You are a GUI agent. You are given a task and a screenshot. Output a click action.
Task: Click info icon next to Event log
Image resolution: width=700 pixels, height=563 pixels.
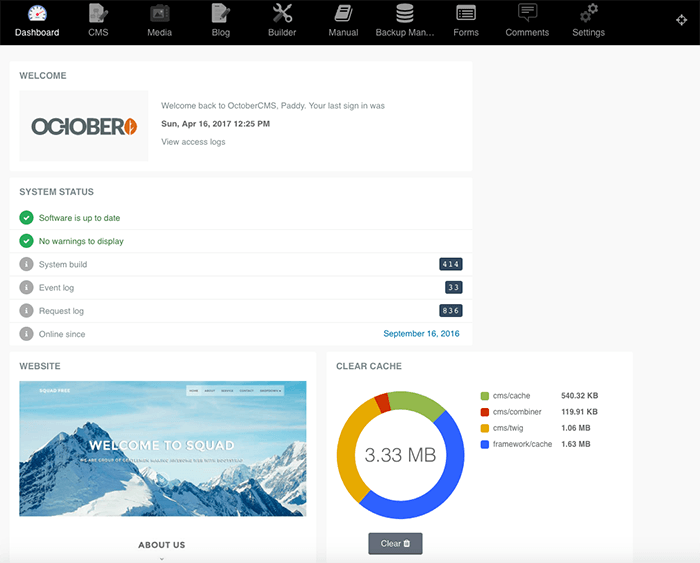click(26, 288)
